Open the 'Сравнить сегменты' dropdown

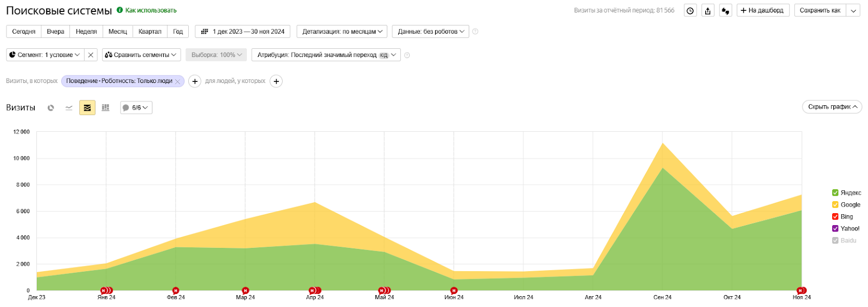point(141,55)
